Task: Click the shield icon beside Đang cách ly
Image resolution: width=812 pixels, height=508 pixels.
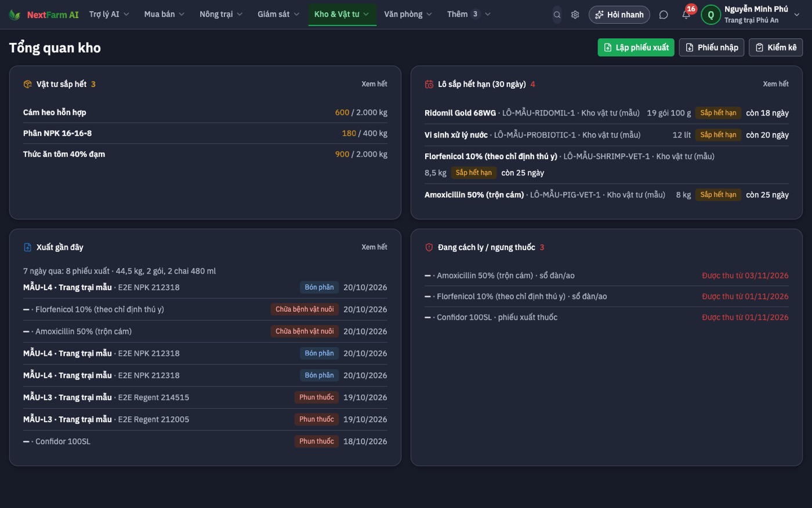Action: click(429, 247)
